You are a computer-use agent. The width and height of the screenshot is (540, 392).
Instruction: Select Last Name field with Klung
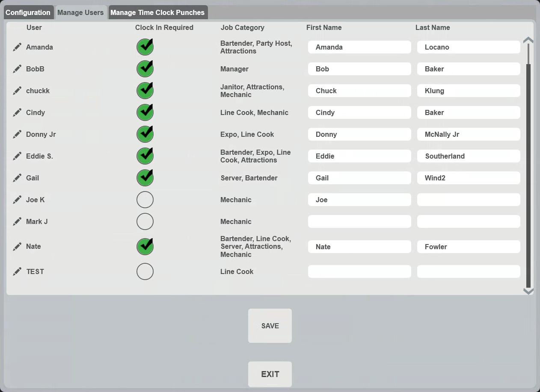pyautogui.click(x=469, y=91)
